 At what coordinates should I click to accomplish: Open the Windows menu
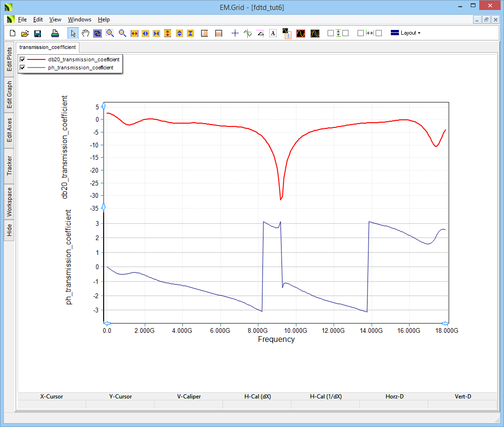pyautogui.click(x=79, y=19)
